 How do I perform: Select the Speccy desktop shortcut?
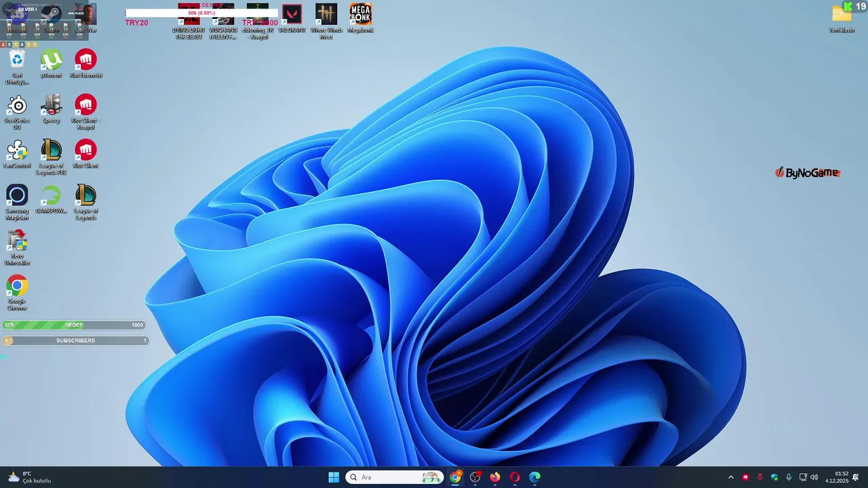coord(51,109)
